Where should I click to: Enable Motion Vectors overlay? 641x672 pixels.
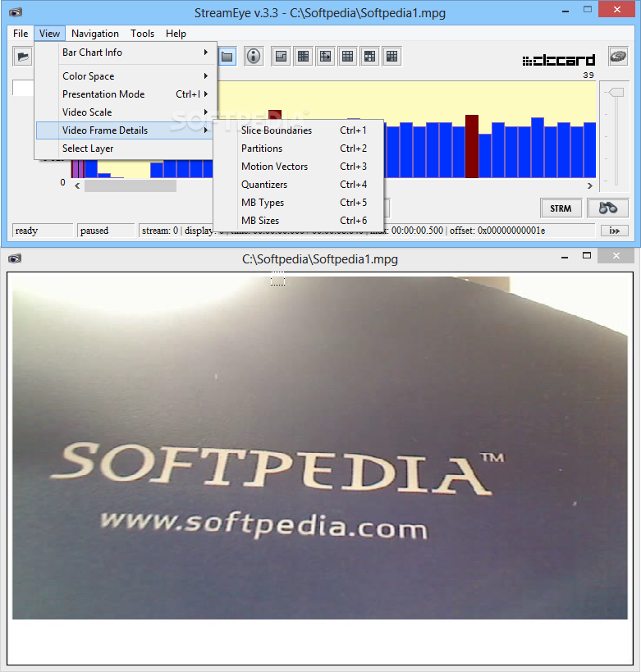coord(299,167)
